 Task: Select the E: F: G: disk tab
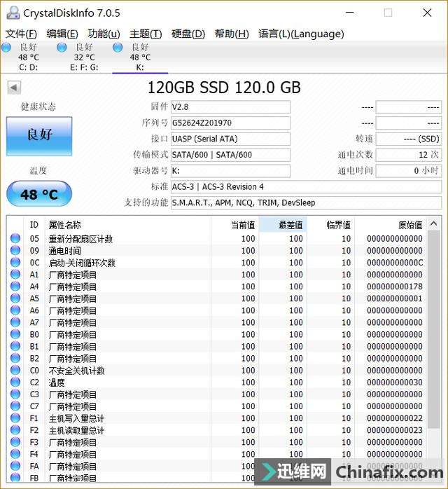pyautogui.click(x=84, y=57)
